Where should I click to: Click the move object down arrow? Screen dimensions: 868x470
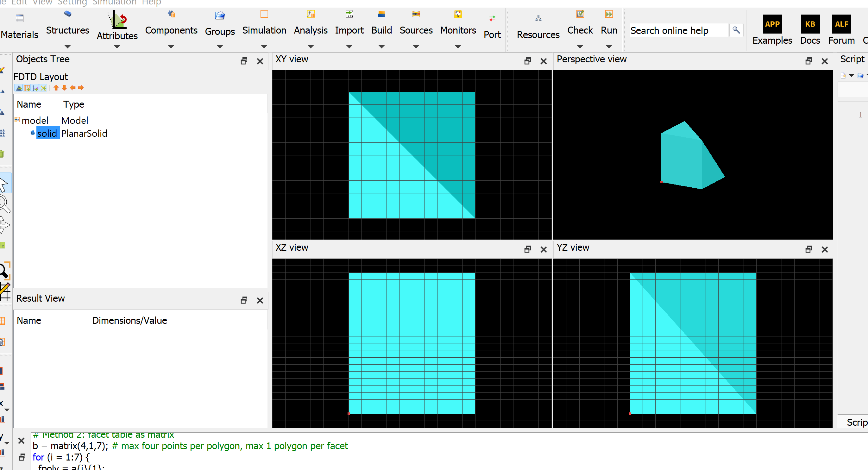click(64, 88)
